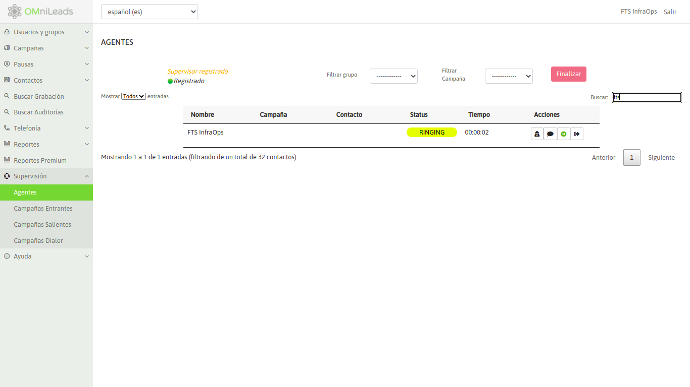Focus the Buscar search input
The height and width of the screenshot is (387, 690).
647,97
